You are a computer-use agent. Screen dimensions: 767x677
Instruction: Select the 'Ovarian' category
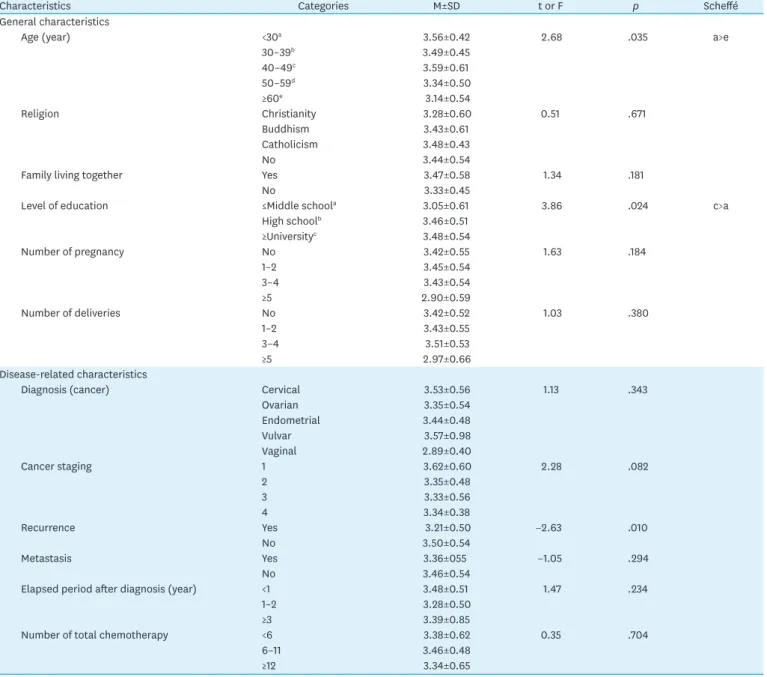[x=280, y=405]
